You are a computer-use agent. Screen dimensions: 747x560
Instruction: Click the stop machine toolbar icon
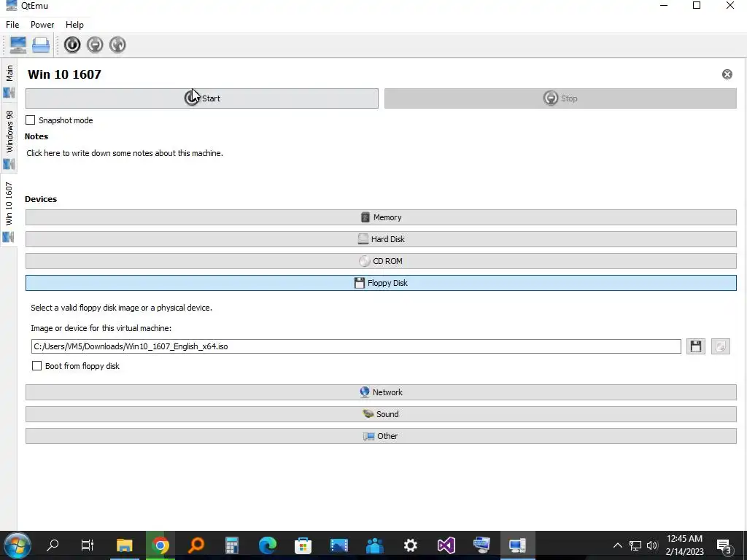point(95,44)
